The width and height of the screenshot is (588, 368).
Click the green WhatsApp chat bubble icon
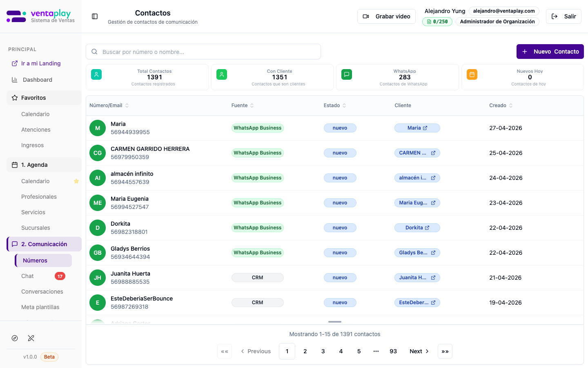[347, 74]
